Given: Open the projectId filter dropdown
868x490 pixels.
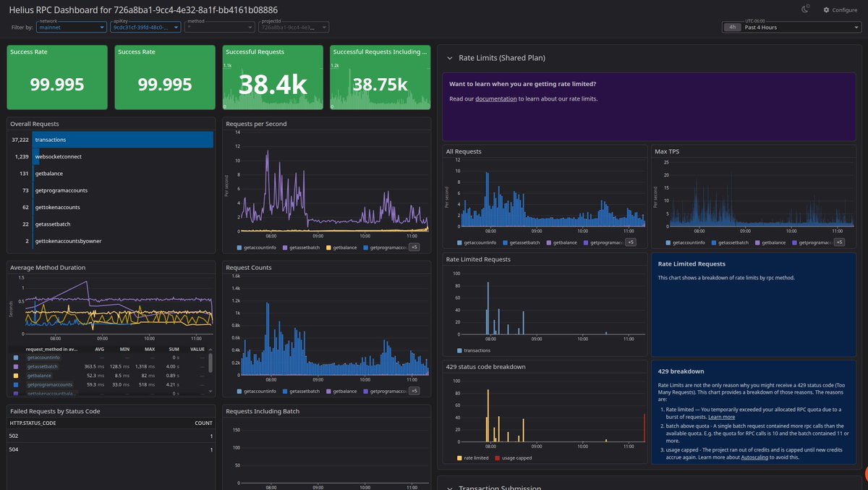Looking at the screenshot, I should 293,27.
